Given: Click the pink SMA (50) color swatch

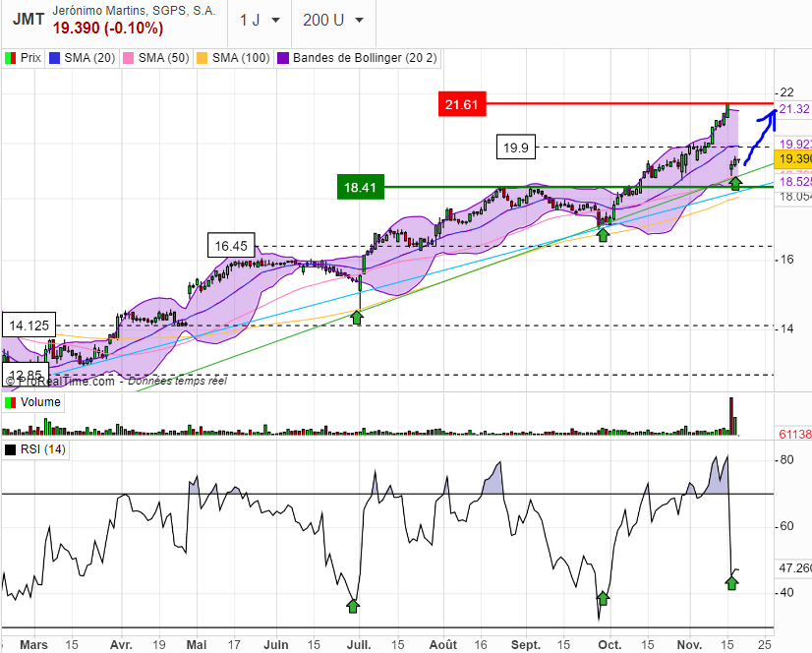Looking at the screenshot, I should (x=128, y=58).
